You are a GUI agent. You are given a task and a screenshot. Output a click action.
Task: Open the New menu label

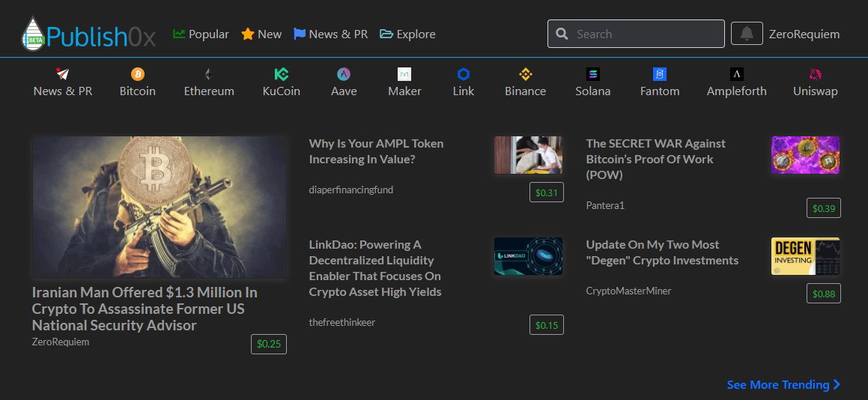click(270, 34)
